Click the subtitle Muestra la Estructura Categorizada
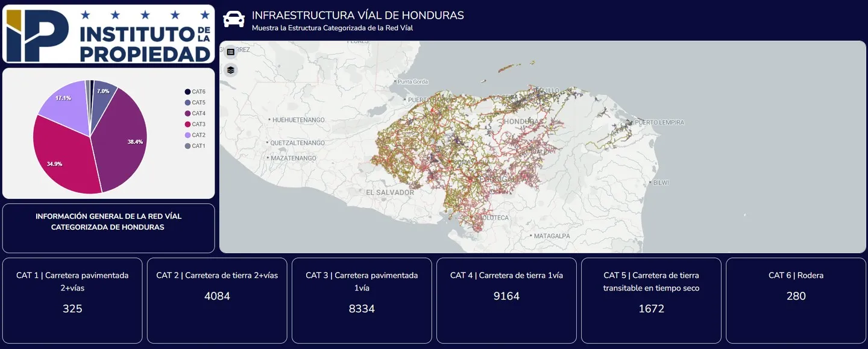Screen dimensions: 868x349 (332, 28)
